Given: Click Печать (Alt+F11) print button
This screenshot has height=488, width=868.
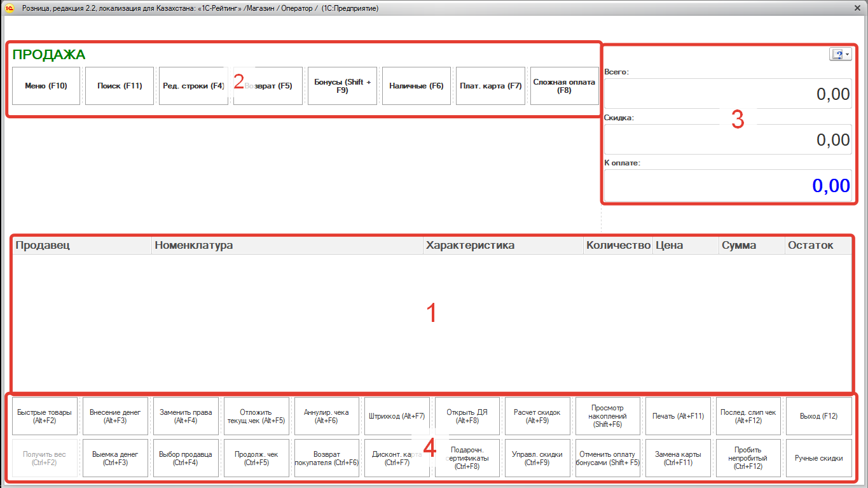Looking at the screenshot, I should click(x=678, y=417).
